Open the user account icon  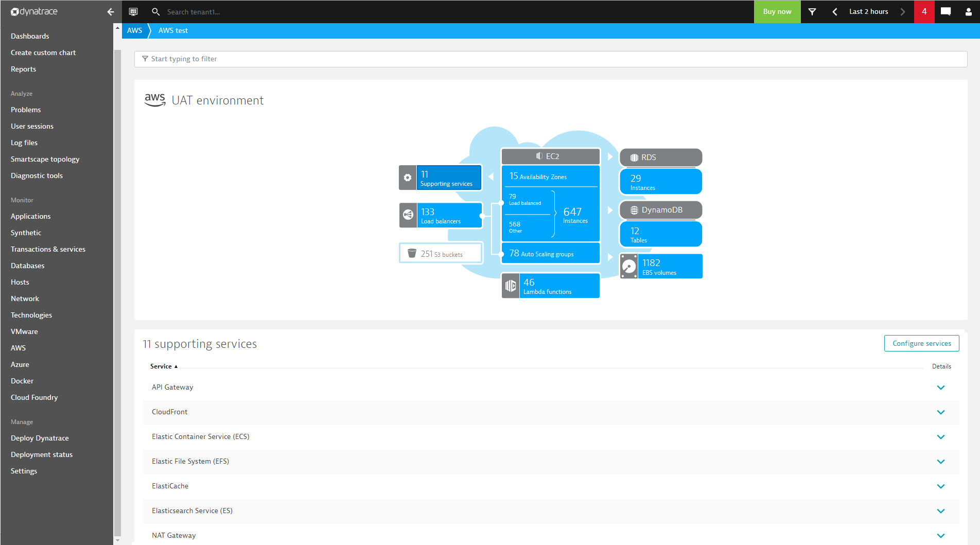(x=968, y=11)
